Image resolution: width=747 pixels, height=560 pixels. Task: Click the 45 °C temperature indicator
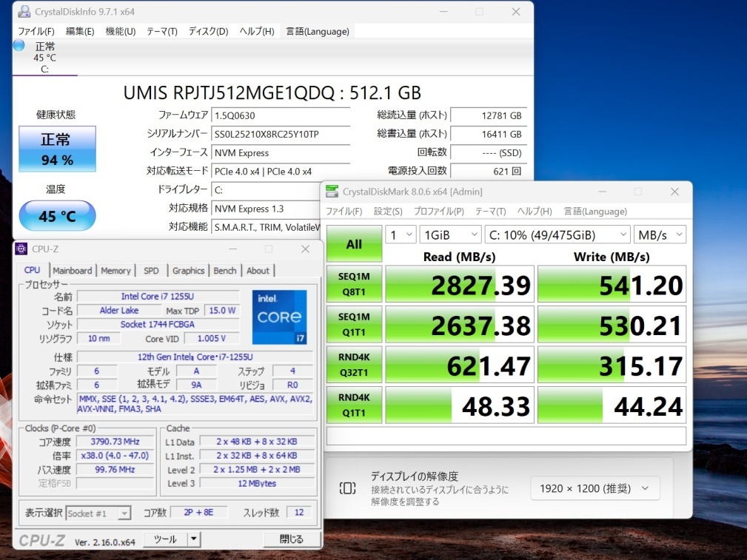(x=57, y=216)
